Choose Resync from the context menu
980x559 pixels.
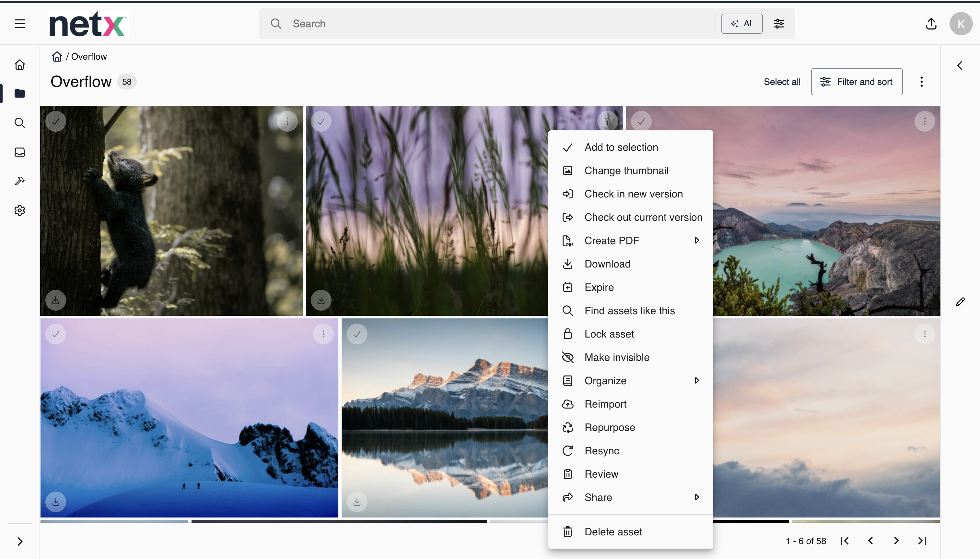click(x=630, y=451)
